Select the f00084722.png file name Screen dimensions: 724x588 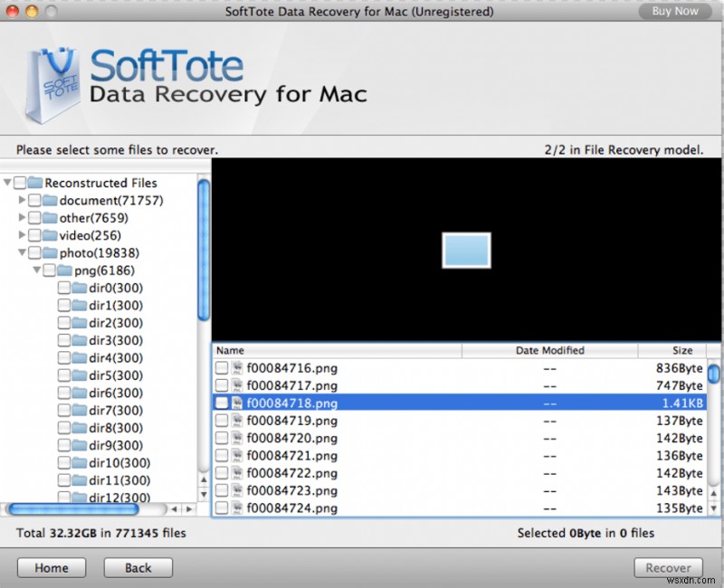[x=291, y=473]
